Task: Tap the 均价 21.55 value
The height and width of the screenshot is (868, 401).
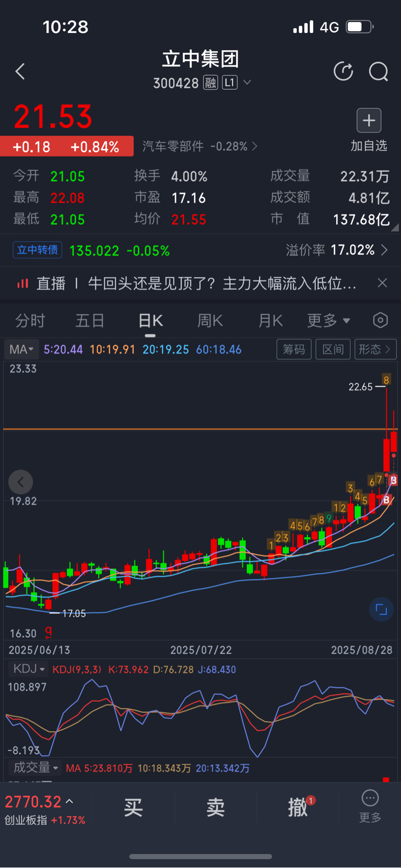Action: pyautogui.click(x=188, y=219)
